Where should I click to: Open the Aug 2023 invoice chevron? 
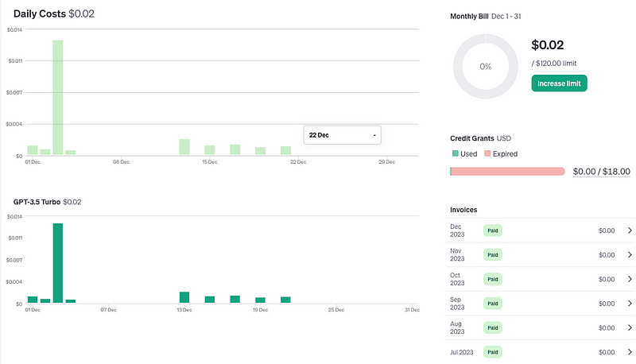pyautogui.click(x=630, y=327)
